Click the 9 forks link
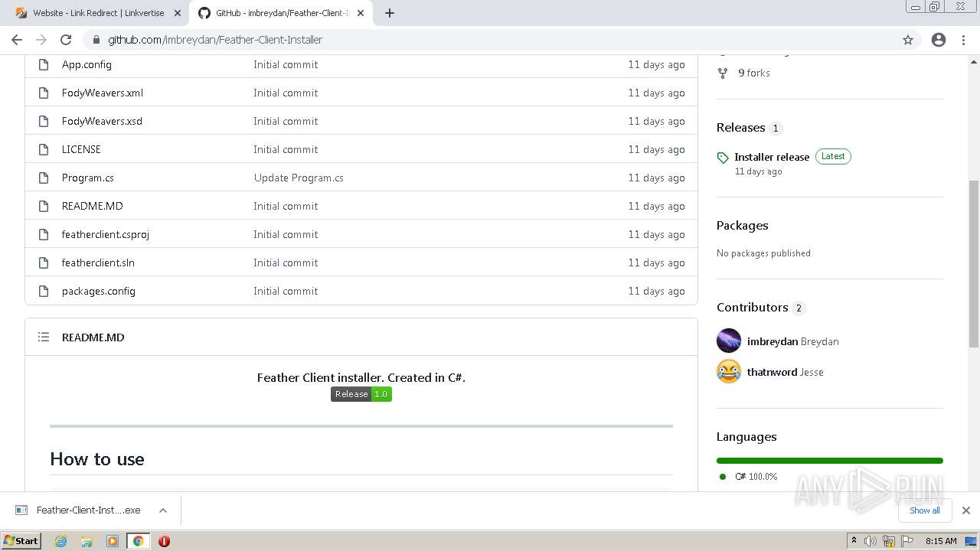980x551 pixels. pyautogui.click(x=754, y=73)
